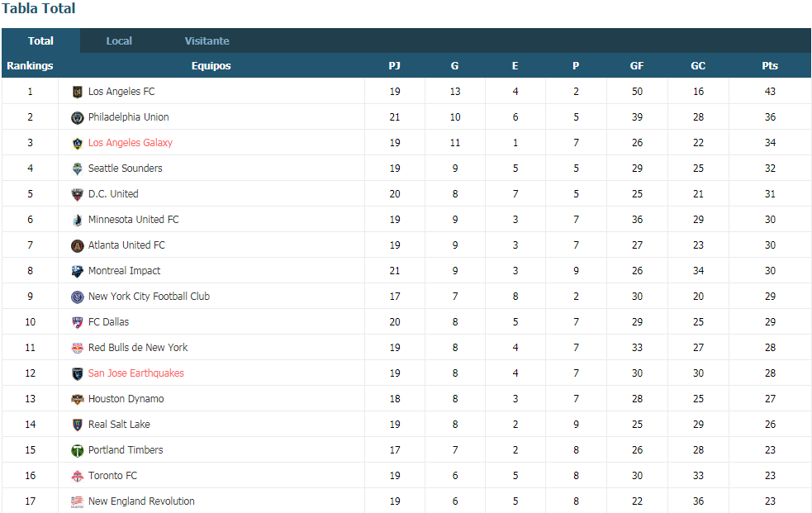Click the Houston Dynamo logo icon

click(77, 400)
